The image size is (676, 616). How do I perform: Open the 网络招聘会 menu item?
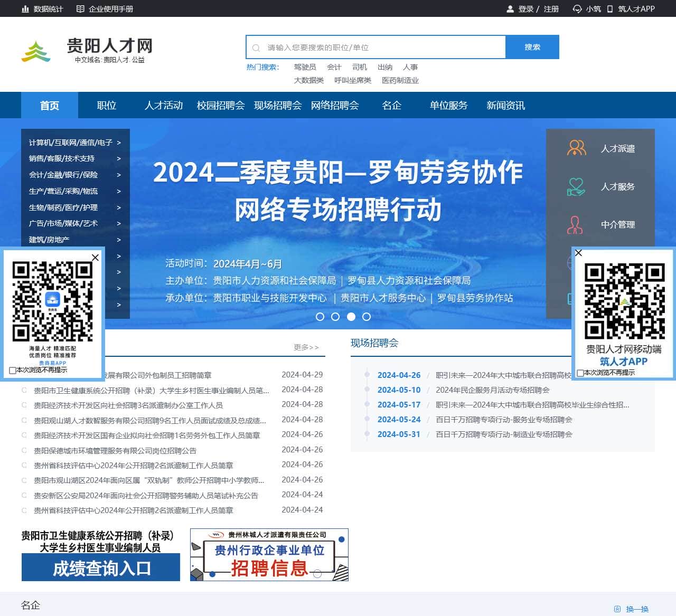[334, 105]
